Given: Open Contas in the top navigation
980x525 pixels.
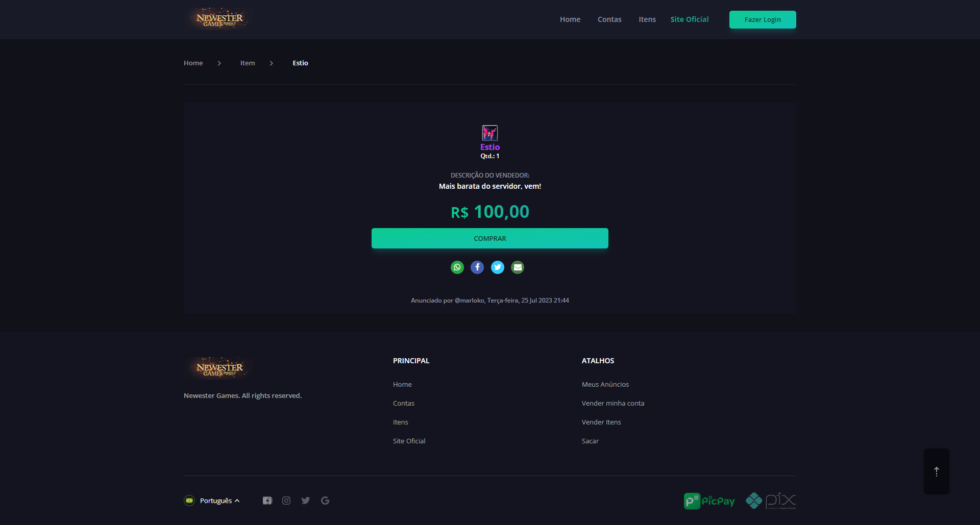Looking at the screenshot, I should coord(609,19).
